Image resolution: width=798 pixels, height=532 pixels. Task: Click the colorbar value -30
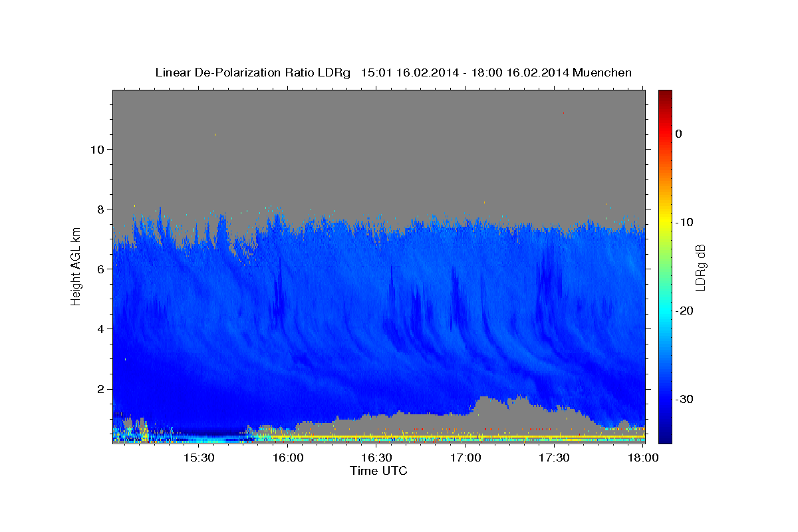coord(685,399)
